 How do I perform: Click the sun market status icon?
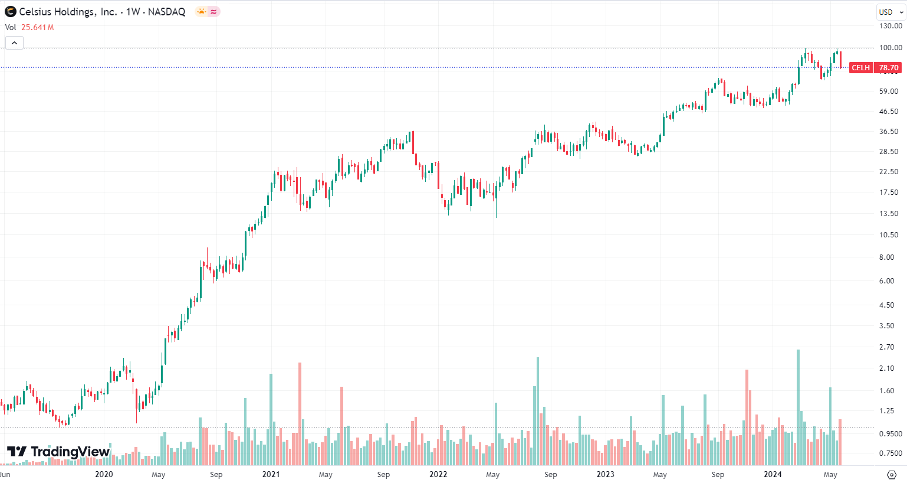pos(203,11)
